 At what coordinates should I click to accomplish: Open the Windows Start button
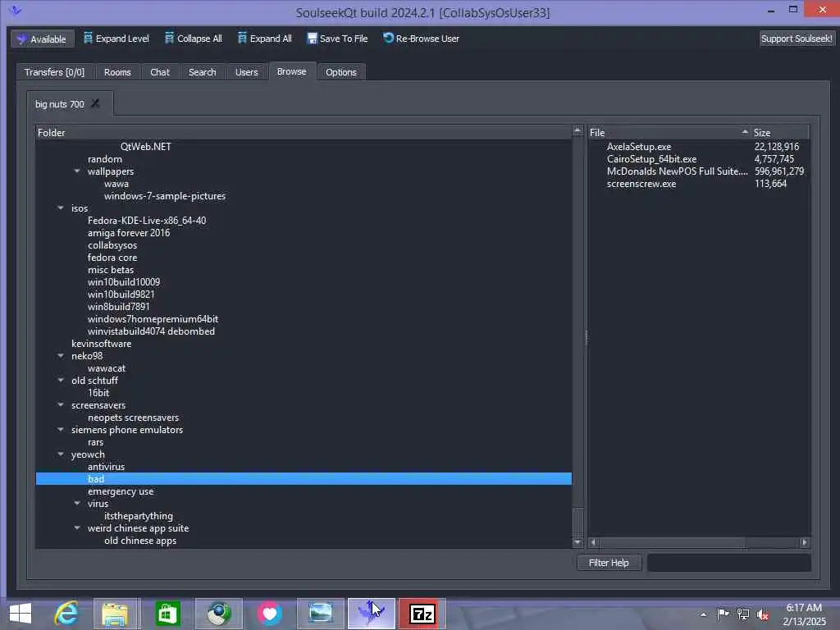21,614
